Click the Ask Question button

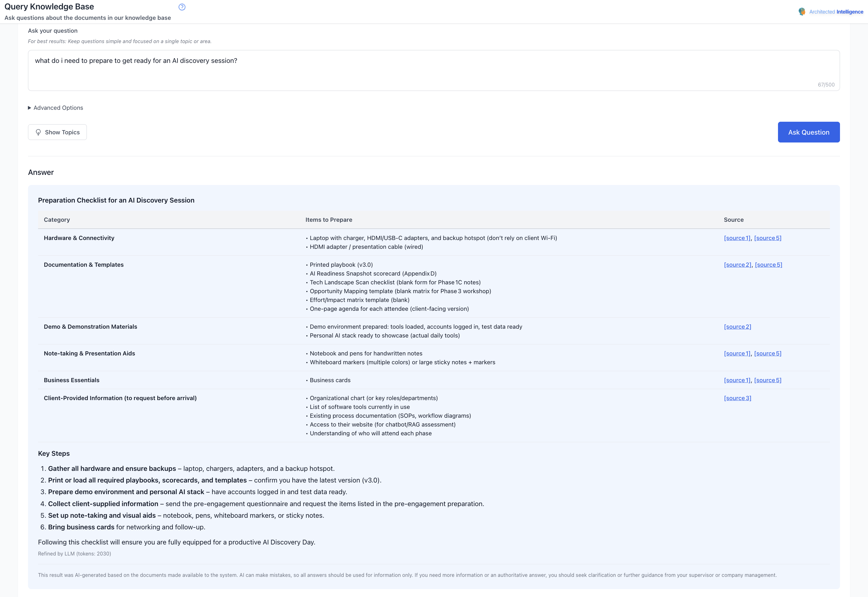pos(809,132)
